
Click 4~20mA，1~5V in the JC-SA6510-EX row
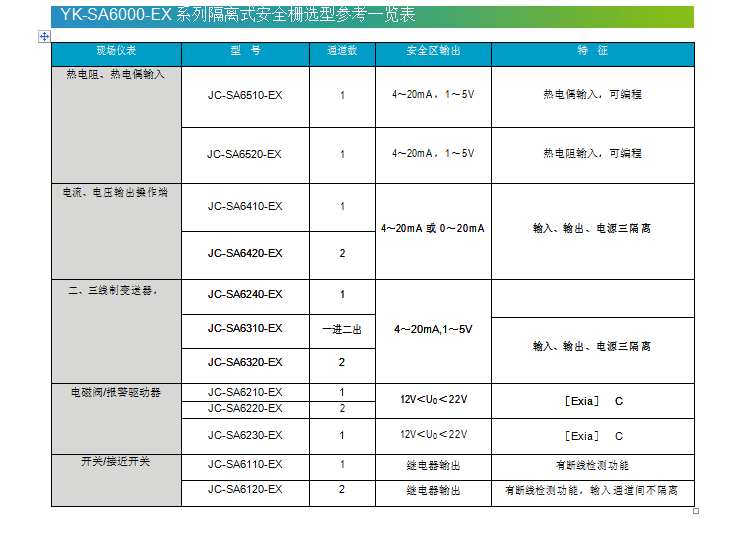[433, 94]
